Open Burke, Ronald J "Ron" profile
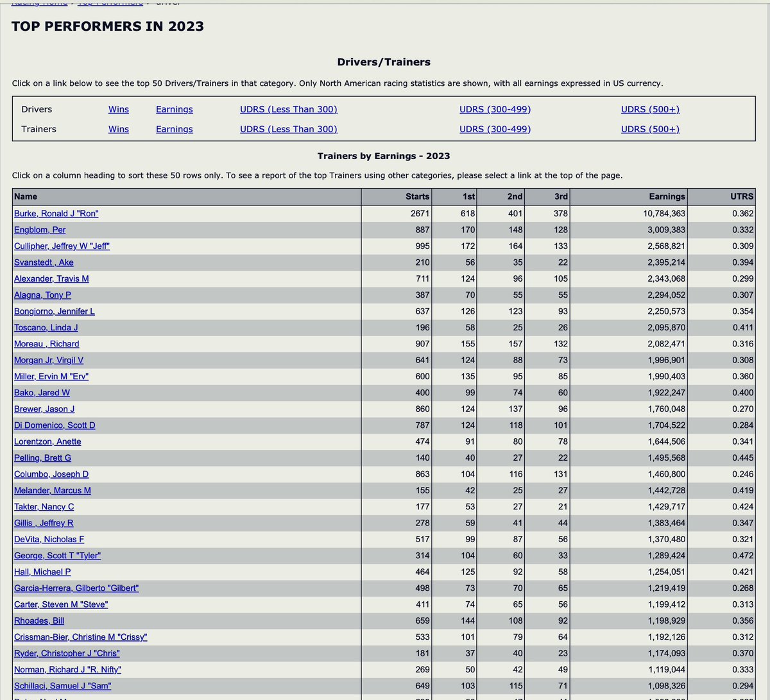The width and height of the screenshot is (770, 700). tap(56, 213)
